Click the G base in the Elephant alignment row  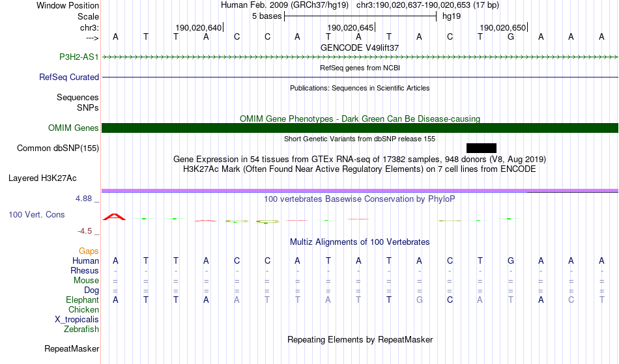pyautogui.click(x=419, y=300)
